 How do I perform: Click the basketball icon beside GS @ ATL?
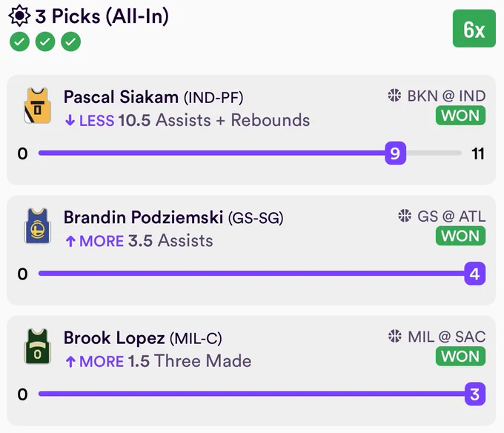(x=405, y=216)
